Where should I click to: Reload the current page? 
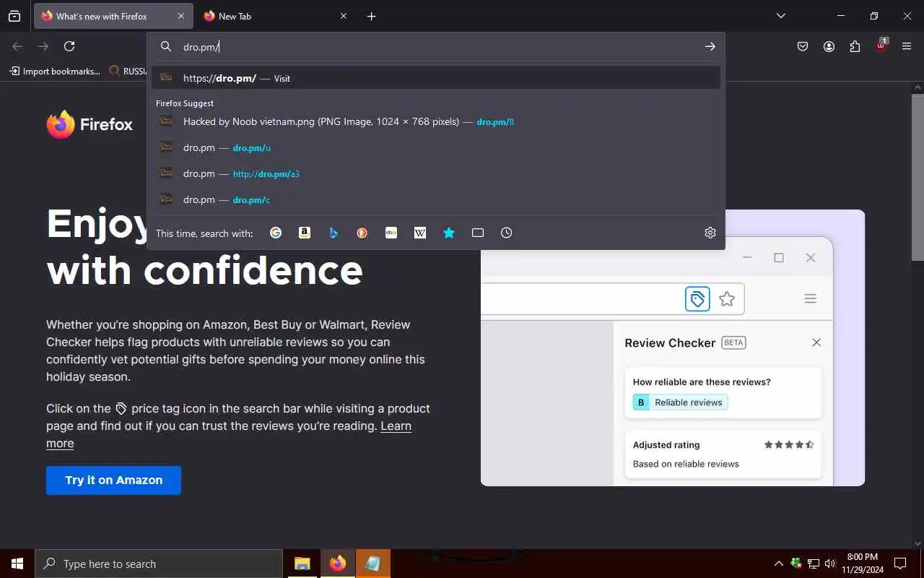coord(69,46)
